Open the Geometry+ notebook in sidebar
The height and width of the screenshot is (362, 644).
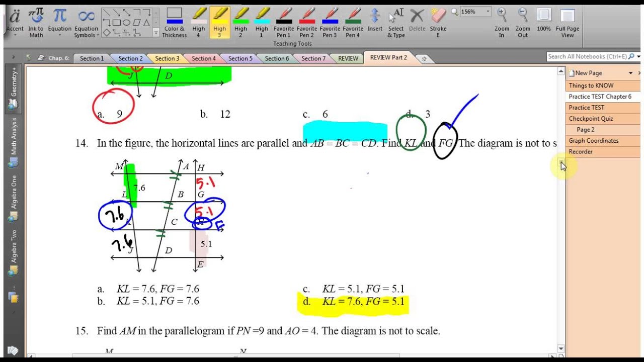pos(14,89)
